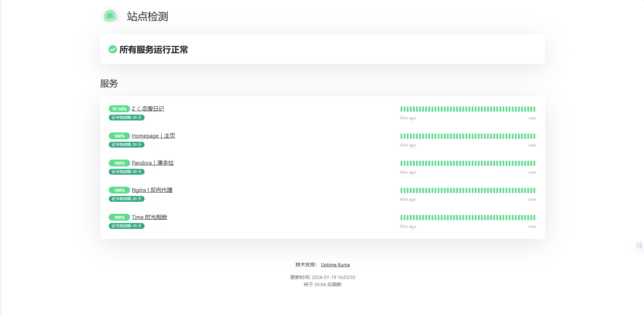Open the Pandora | 潘多拉 link
This screenshot has height=315, width=644.
tap(153, 163)
